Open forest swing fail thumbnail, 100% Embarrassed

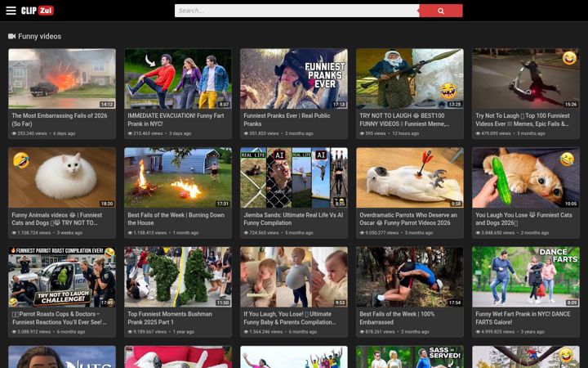click(x=410, y=276)
